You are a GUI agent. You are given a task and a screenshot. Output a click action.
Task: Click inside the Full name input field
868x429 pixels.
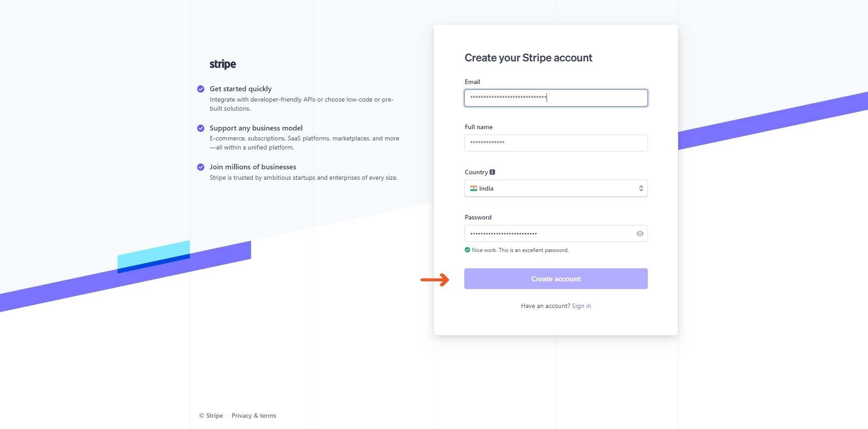click(x=556, y=143)
